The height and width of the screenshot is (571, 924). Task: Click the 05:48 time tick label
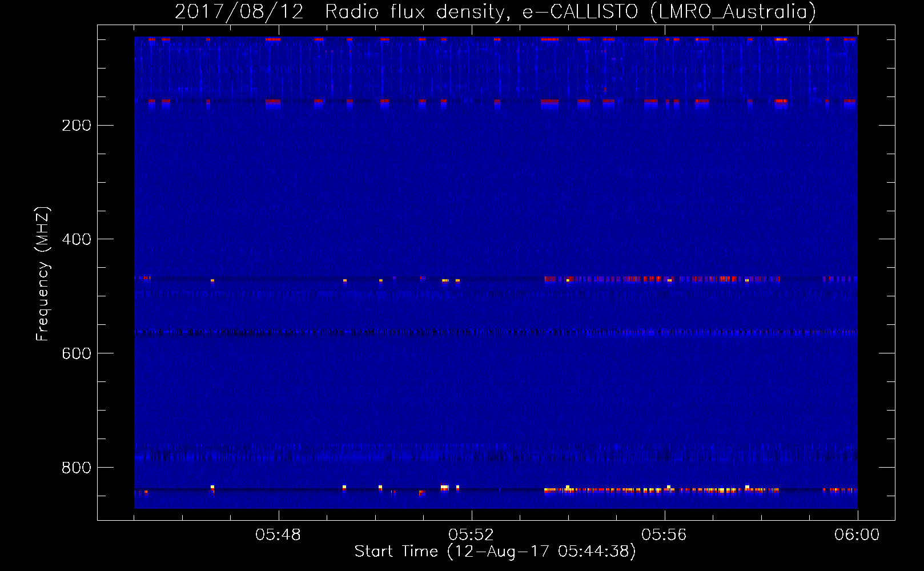point(278,534)
